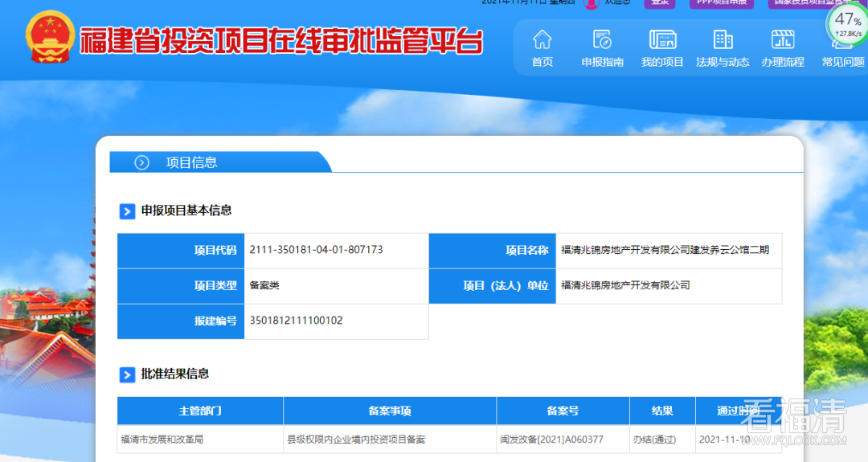Collapse the 项目信息 circle arrow
This screenshot has height=462, width=868.
(142, 162)
